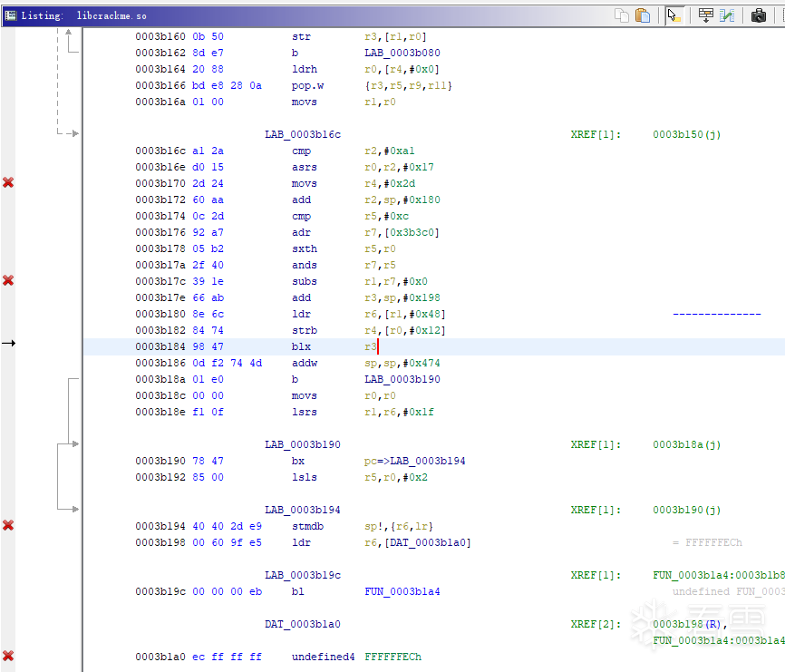The height and width of the screenshot is (672, 785).
Task: Click the red error marker at 0003b1a0
Action: (8, 656)
